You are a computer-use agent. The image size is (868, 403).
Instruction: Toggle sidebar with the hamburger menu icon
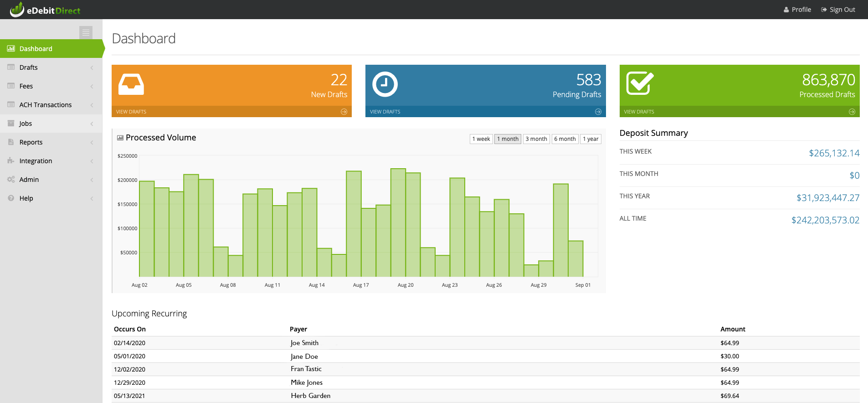click(x=86, y=32)
